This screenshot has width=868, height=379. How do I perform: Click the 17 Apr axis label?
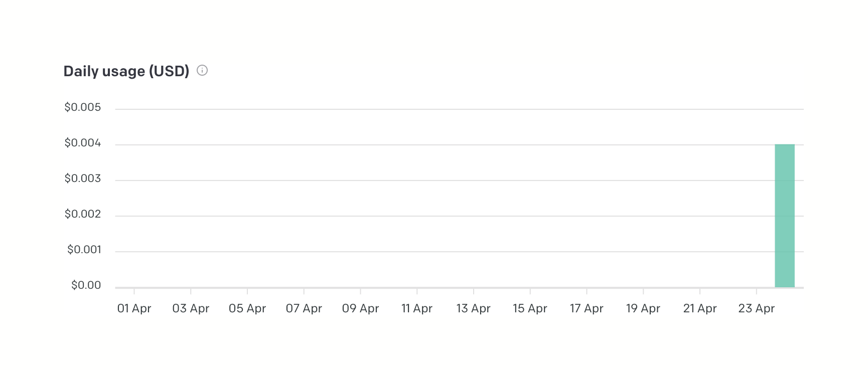pyautogui.click(x=587, y=308)
